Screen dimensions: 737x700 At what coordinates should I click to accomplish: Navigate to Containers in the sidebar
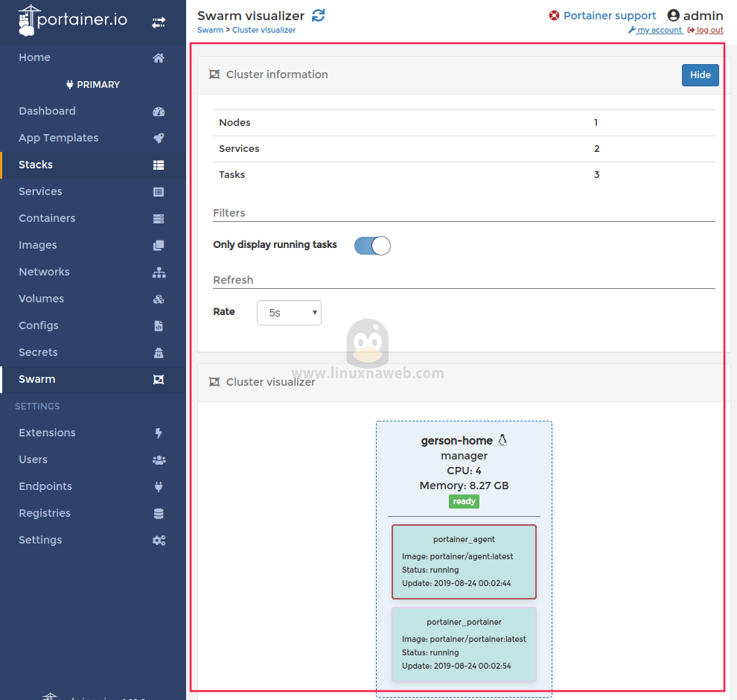point(93,218)
